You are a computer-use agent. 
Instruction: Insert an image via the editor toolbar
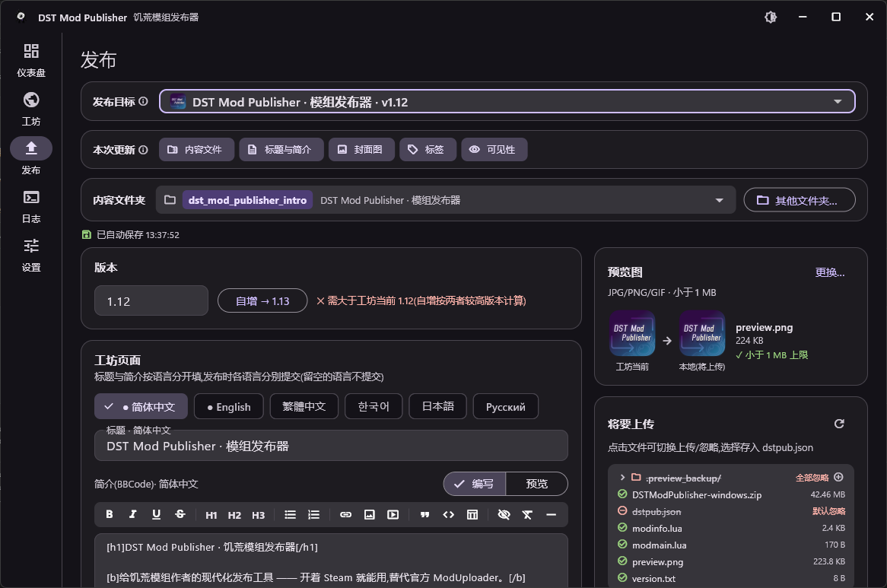(x=370, y=514)
